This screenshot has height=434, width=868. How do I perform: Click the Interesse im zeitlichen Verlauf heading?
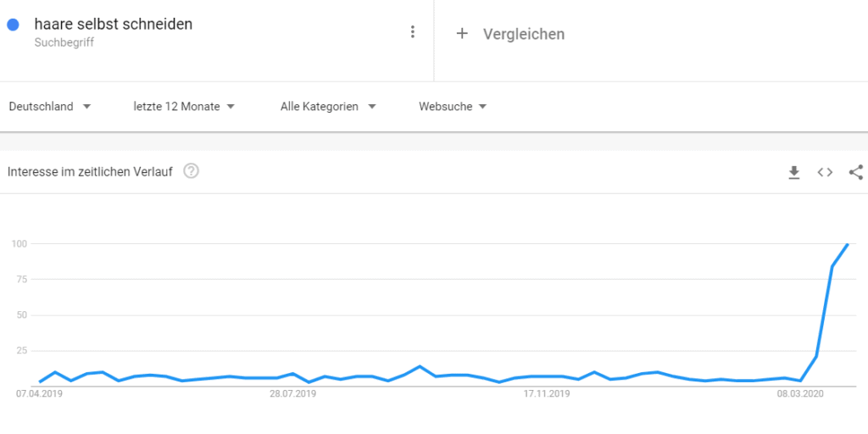click(91, 172)
